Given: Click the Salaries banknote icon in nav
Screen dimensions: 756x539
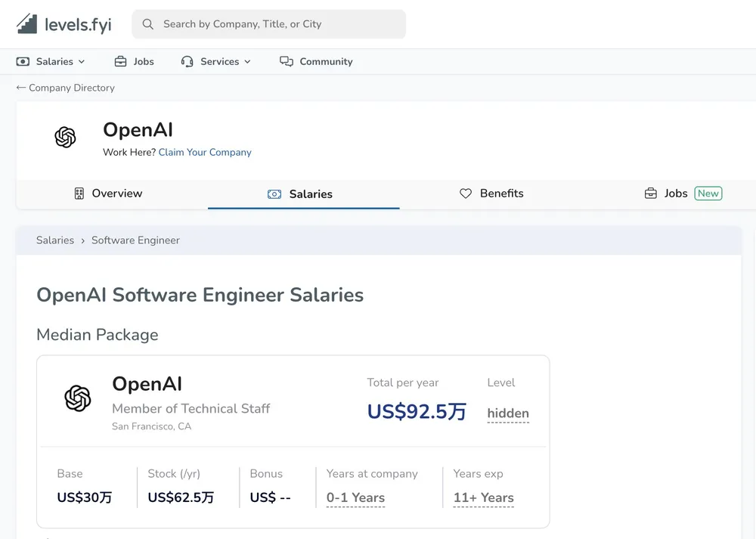Looking at the screenshot, I should [23, 62].
